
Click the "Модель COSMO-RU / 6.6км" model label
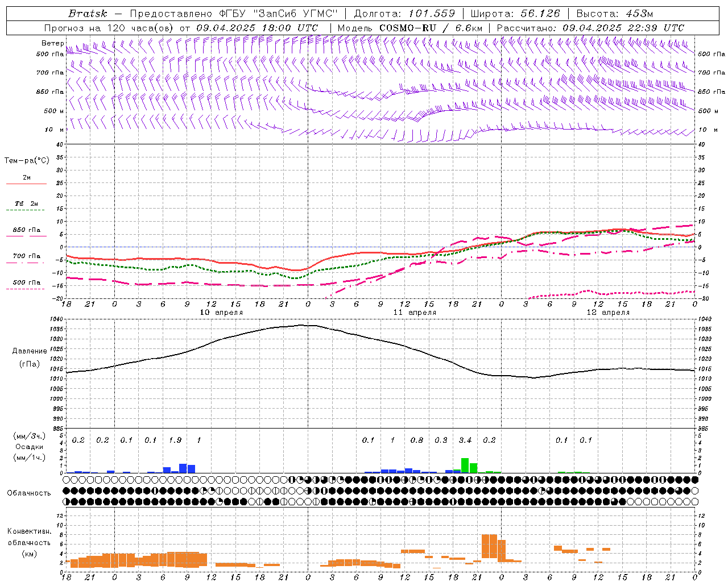point(410,28)
